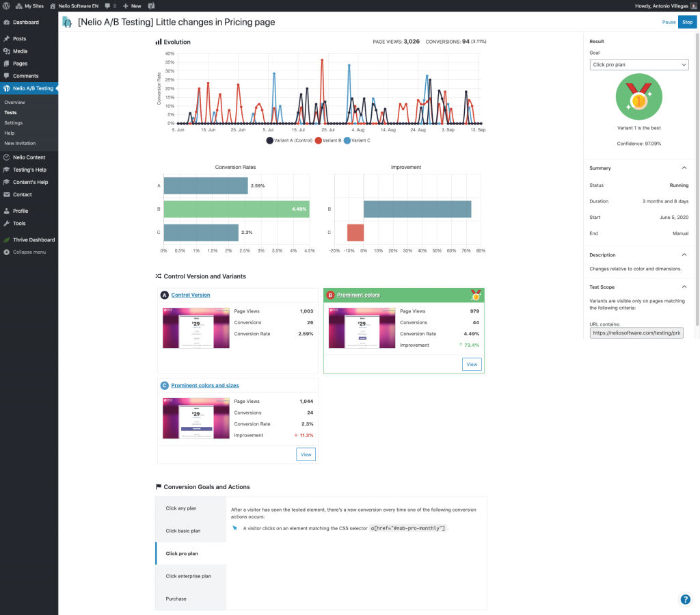The width and height of the screenshot is (700, 615).
Task: Click the A badge icon of Control Version
Action: 165,296
